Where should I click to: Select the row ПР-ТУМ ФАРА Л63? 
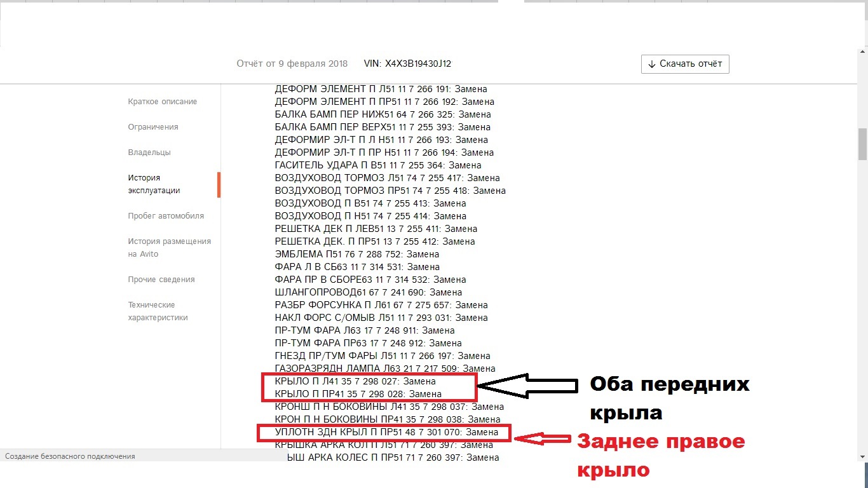pyautogui.click(x=365, y=330)
